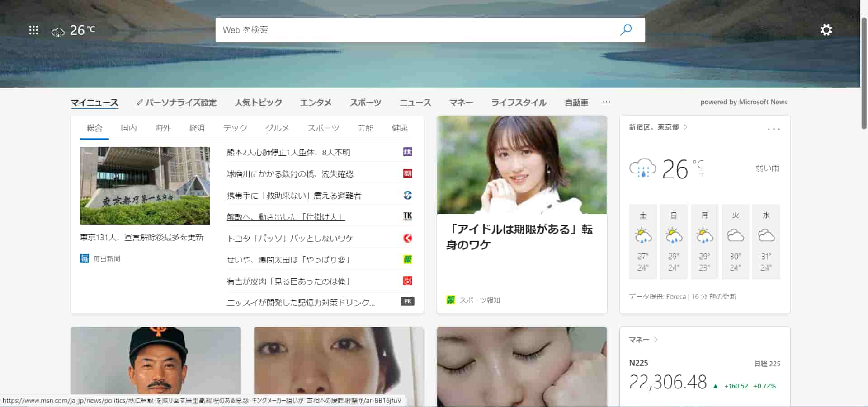Image resolution: width=868 pixels, height=407 pixels.
Task: Open the app launcher grid icon
Action: click(x=33, y=30)
